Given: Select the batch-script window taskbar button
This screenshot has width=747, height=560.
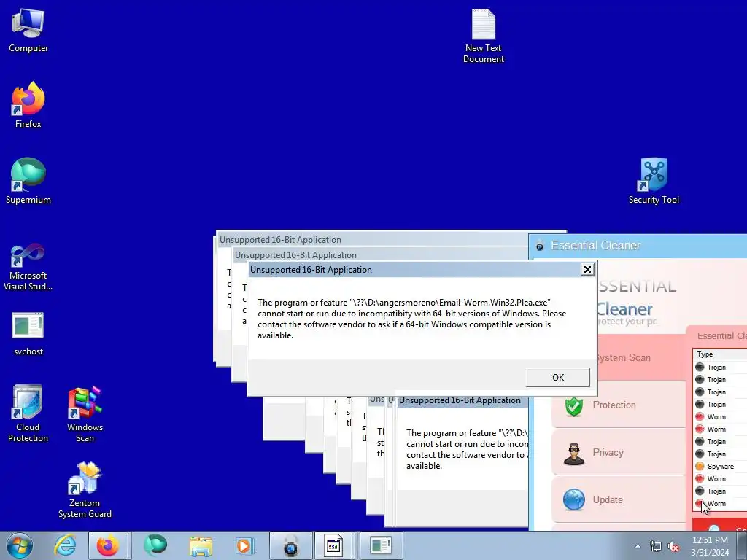Looking at the screenshot, I should (x=333, y=545).
